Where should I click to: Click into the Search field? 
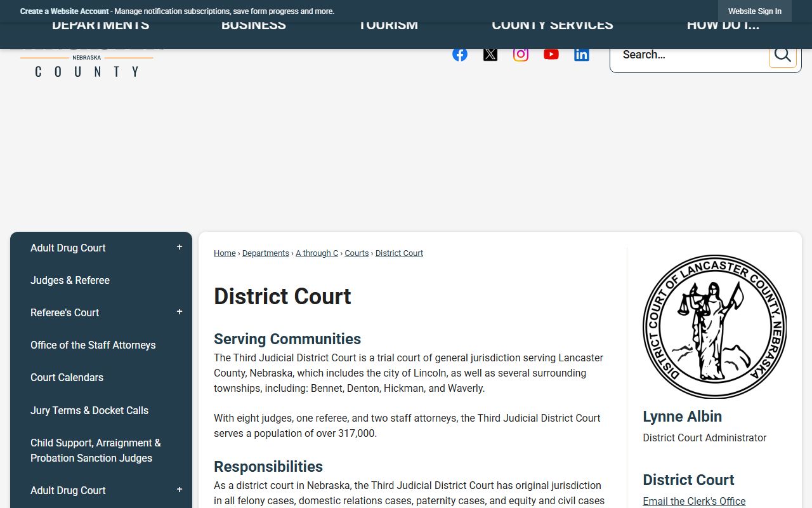click(690, 55)
